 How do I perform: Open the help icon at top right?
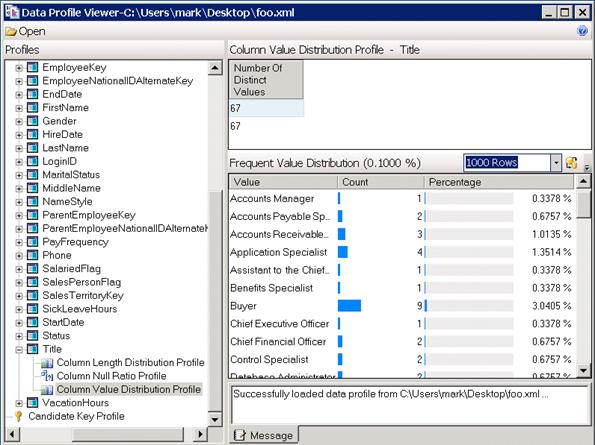coord(582,31)
